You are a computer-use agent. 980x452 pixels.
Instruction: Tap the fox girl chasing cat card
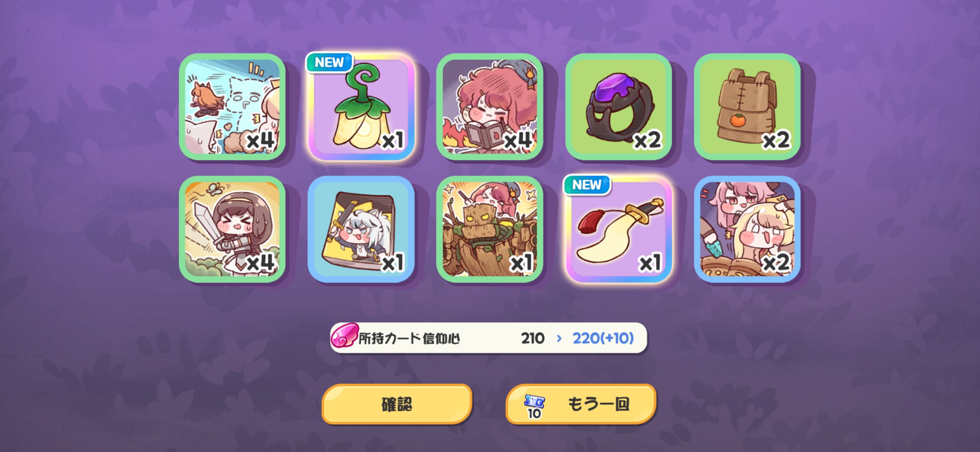(x=232, y=107)
